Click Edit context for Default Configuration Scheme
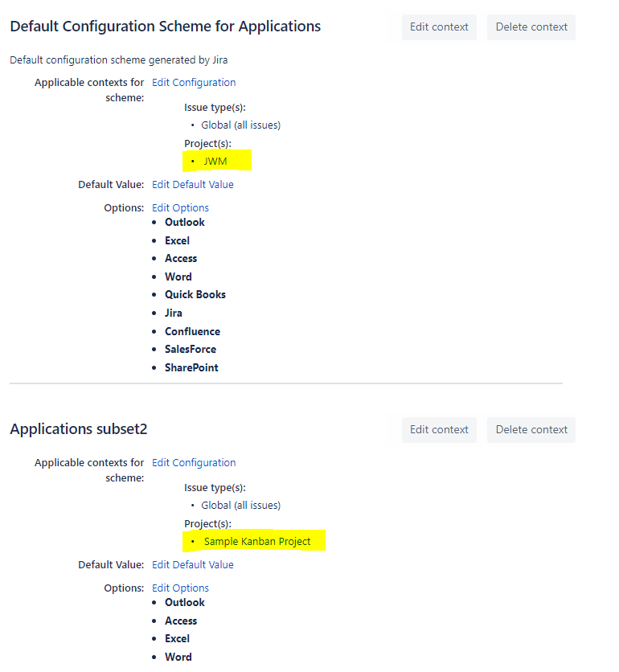Image resolution: width=619 pixels, height=672 pixels. 439,27
